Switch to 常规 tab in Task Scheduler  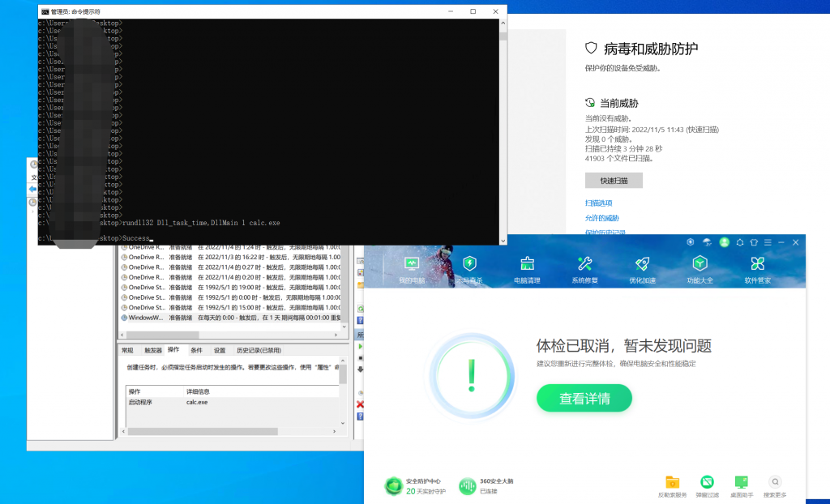(x=127, y=351)
